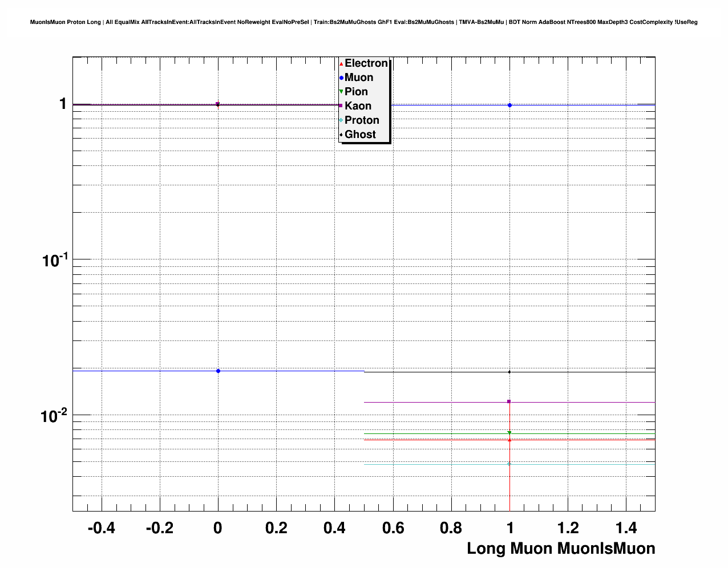Image resolution: width=728 pixels, height=568 pixels.
Task: Click the Muon legend entry
Action: tap(357, 78)
